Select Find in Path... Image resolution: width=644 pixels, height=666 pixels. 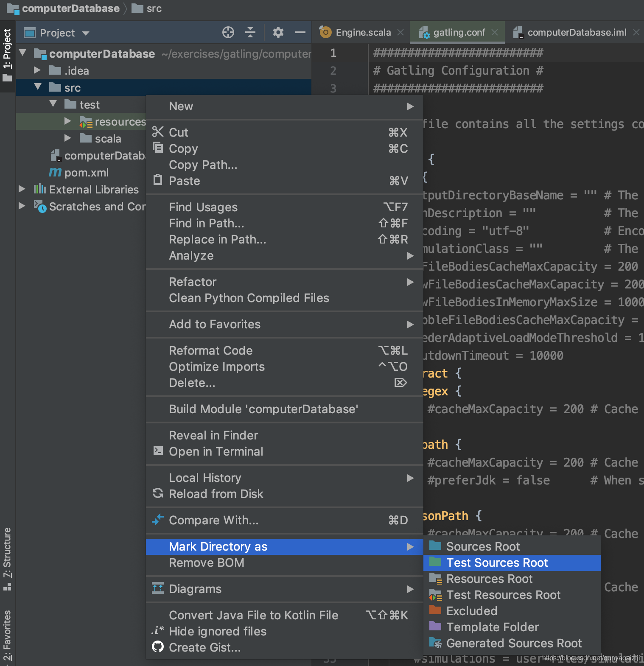coord(285,223)
